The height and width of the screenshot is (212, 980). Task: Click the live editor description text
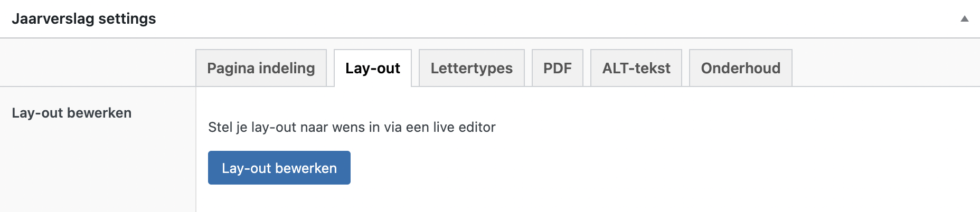point(352,127)
